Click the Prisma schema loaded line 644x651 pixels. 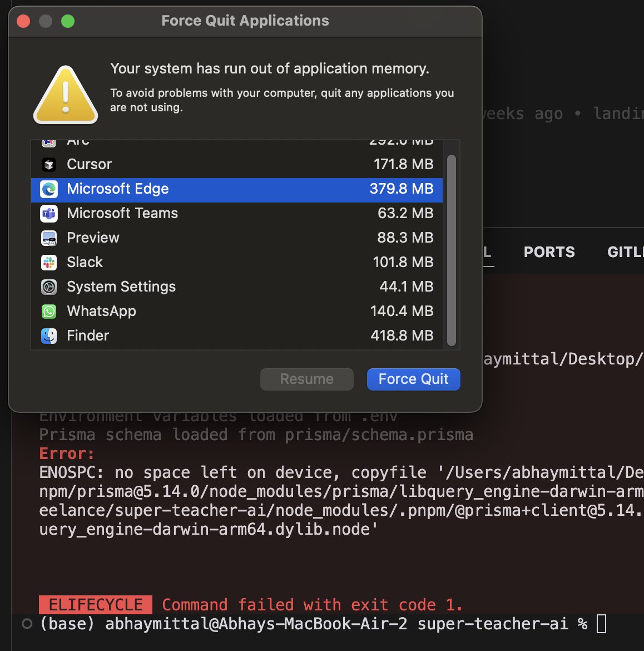click(256, 435)
